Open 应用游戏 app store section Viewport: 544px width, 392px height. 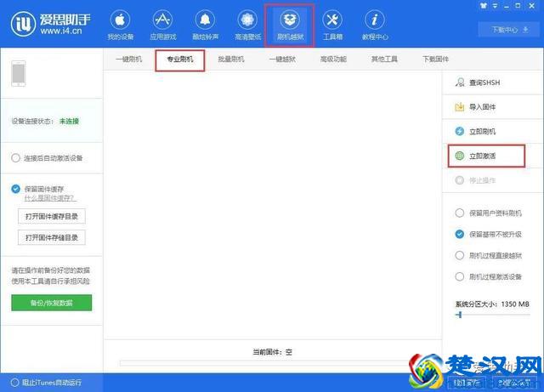tap(162, 26)
